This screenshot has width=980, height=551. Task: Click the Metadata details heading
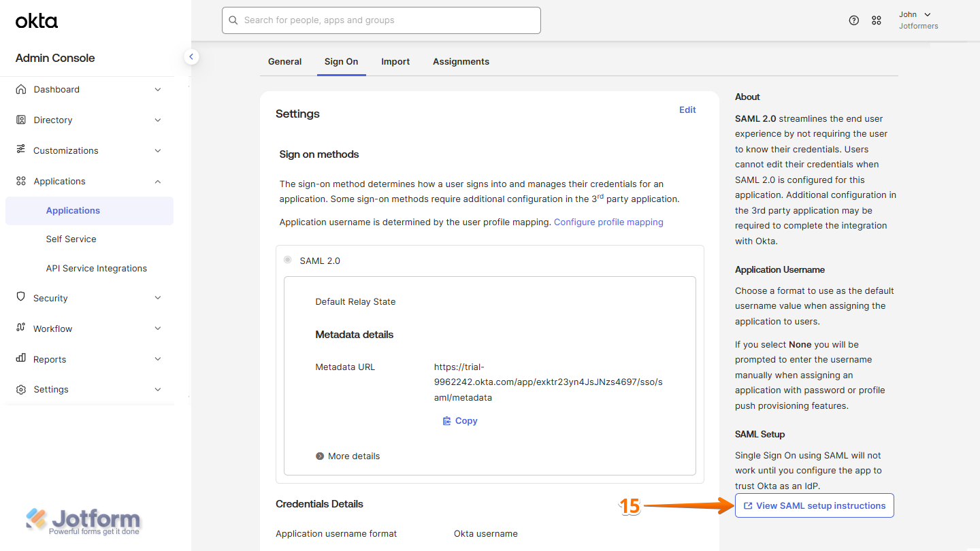click(x=355, y=335)
